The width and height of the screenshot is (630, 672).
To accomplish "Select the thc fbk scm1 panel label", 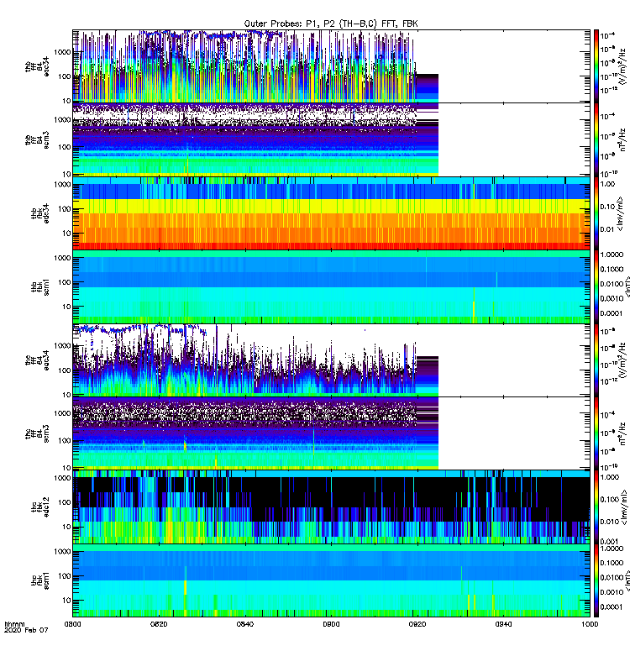I will [39, 580].
